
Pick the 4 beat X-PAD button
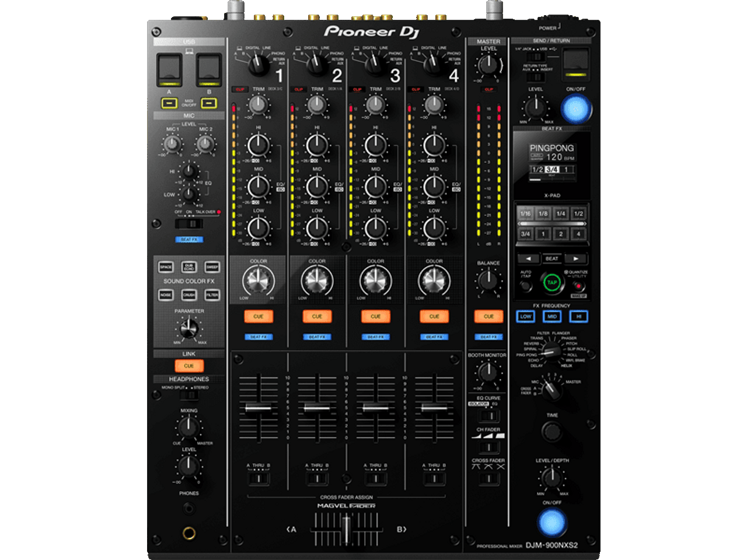(578, 234)
